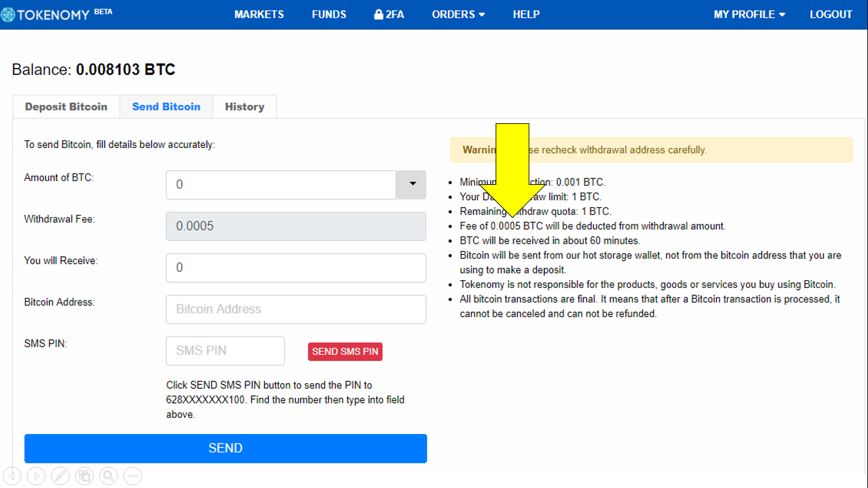The image size is (868, 488).
Task: Click the red SEND SMS PIN button
Action: tap(345, 351)
